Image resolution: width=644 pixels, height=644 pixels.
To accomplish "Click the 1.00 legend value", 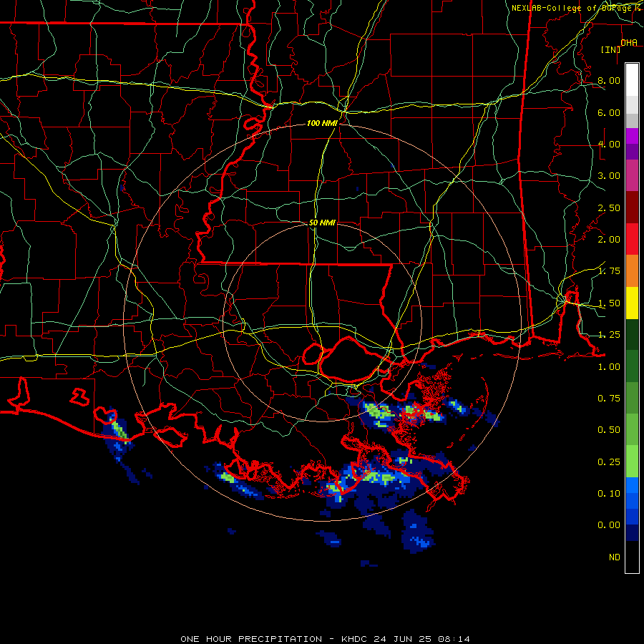I will [x=609, y=367].
